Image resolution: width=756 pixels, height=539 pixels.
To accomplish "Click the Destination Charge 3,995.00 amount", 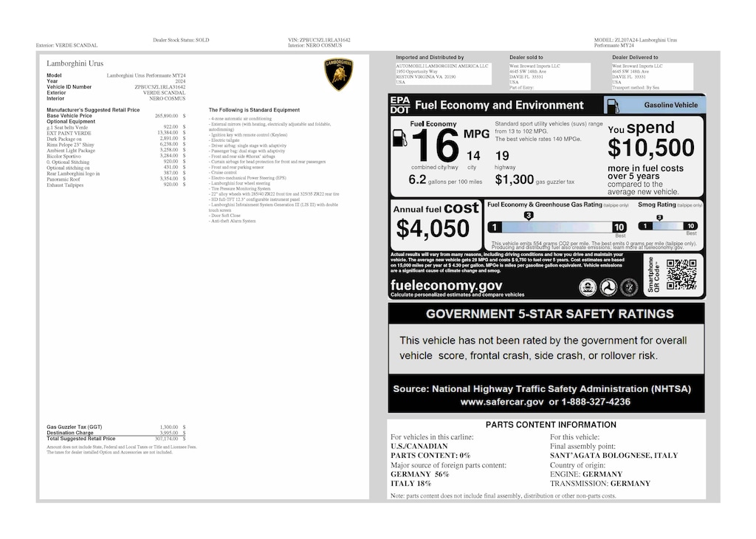I will click(x=169, y=433).
